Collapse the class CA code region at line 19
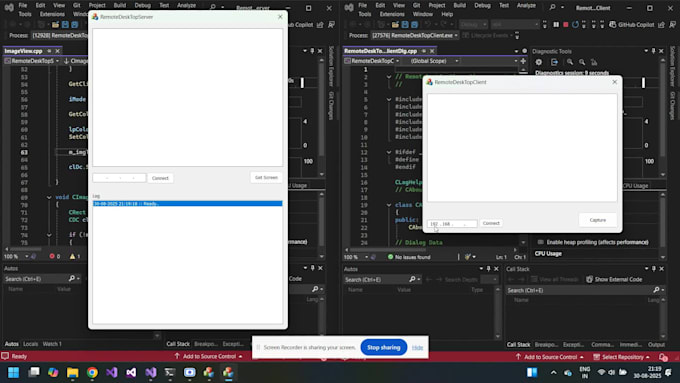Image resolution: width=680 pixels, height=383 pixels. pyautogui.click(x=389, y=205)
